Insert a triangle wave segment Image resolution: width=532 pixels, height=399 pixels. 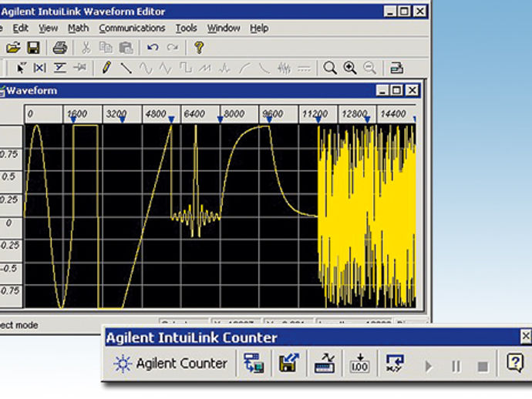166,68
